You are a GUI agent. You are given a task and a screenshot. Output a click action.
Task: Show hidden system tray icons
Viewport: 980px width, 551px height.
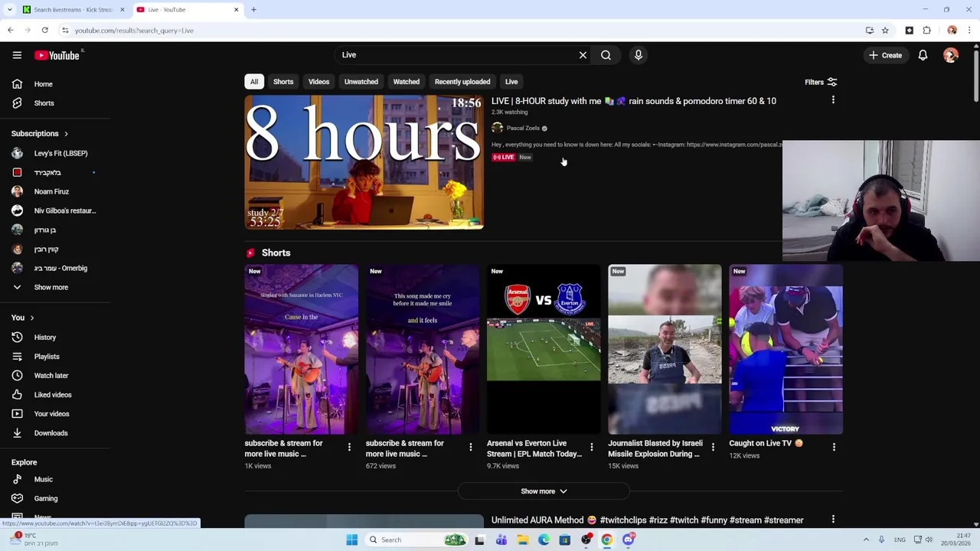866,540
